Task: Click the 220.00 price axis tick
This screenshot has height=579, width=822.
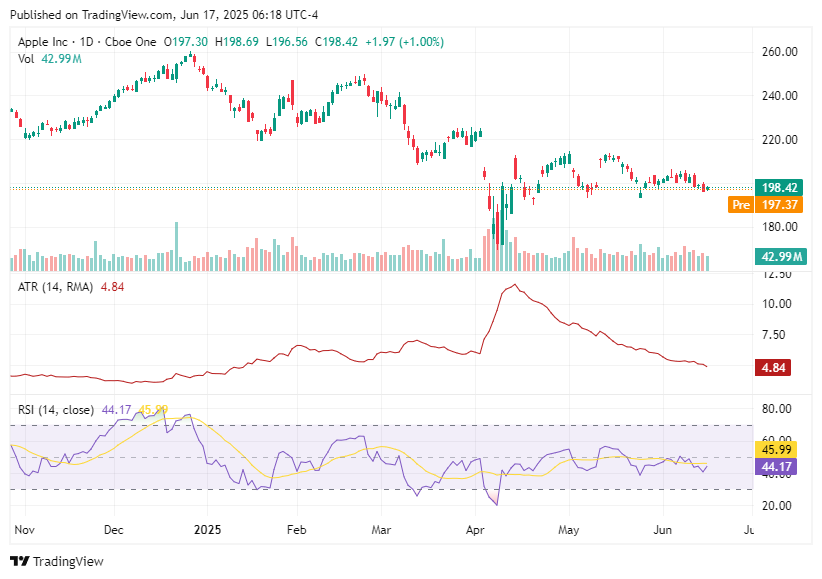Action: click(780, 140)
